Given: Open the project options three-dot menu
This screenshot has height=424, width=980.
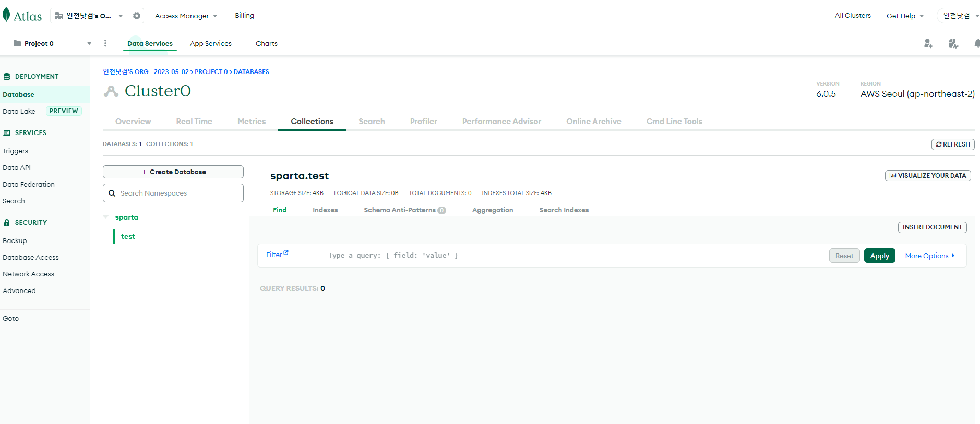Looking at the screenshot, I should tap(105, 43).
